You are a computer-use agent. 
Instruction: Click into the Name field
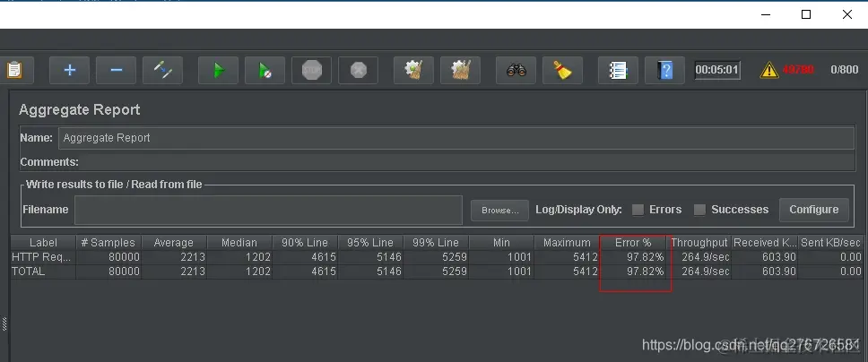click(x=456, y=138)
